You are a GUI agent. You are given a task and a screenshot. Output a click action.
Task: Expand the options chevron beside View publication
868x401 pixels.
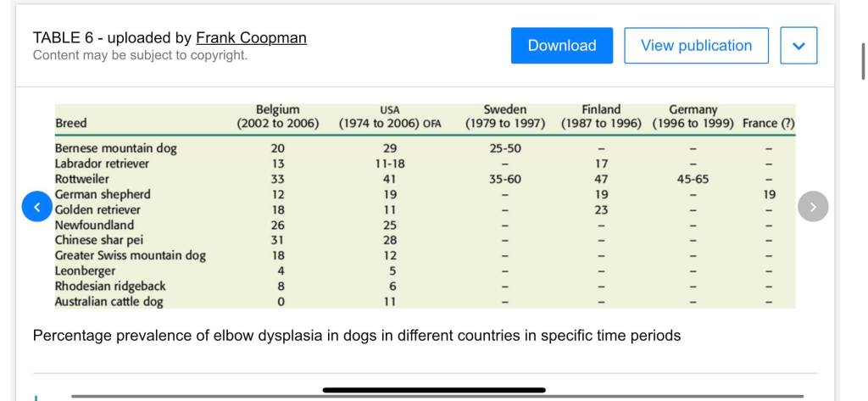click(798, 46)
